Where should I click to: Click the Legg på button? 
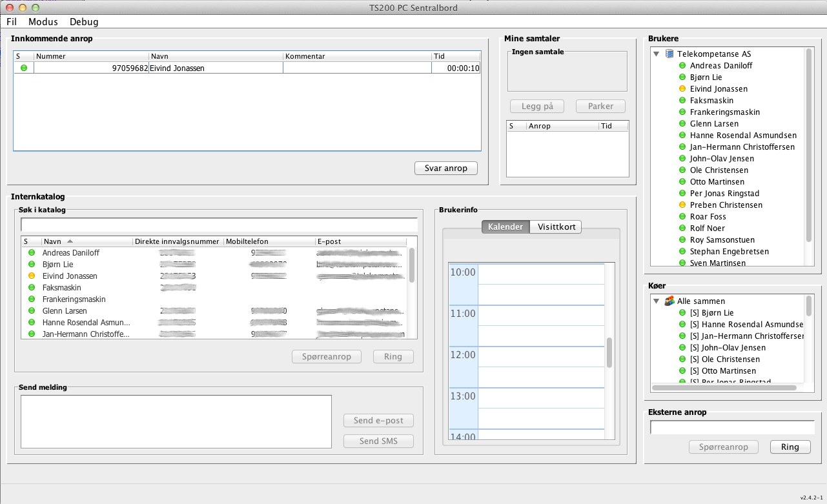click(537, 106)
